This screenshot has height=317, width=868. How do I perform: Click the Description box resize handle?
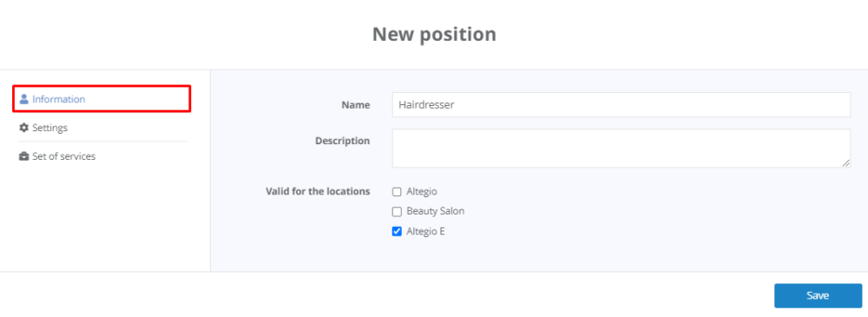[845, 163]
